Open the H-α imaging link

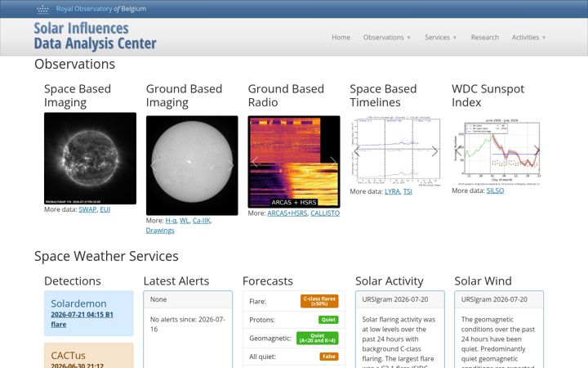coord(171,221)
